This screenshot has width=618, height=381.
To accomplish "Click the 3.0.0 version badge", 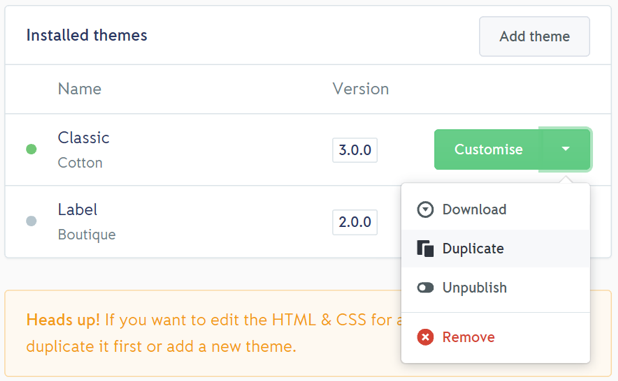I will point(355,150).
